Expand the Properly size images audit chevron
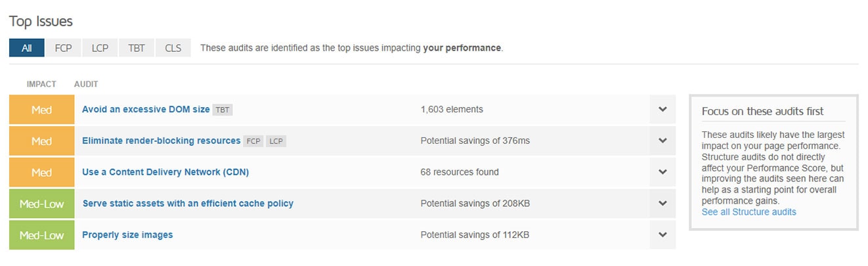This screenshot has width=868, height=266. point(662,234)
